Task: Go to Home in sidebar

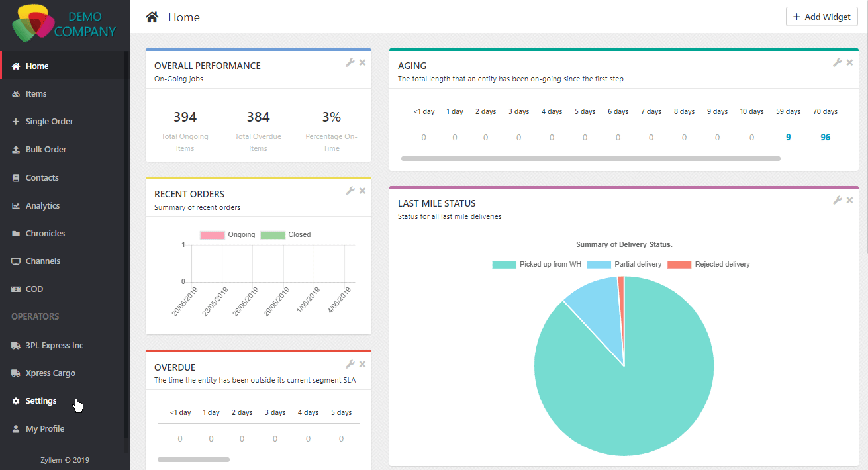Action: 62,66
